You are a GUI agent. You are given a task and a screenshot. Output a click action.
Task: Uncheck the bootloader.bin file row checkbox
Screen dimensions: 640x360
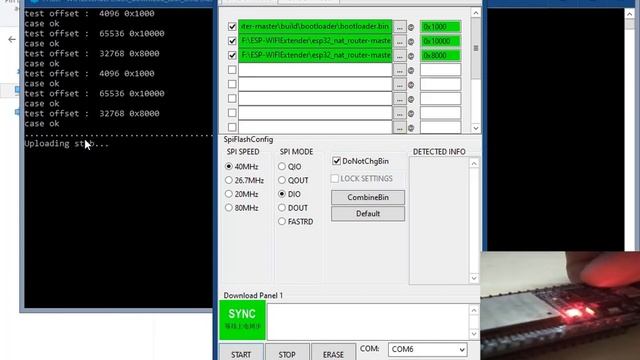[x=232, y=27]
